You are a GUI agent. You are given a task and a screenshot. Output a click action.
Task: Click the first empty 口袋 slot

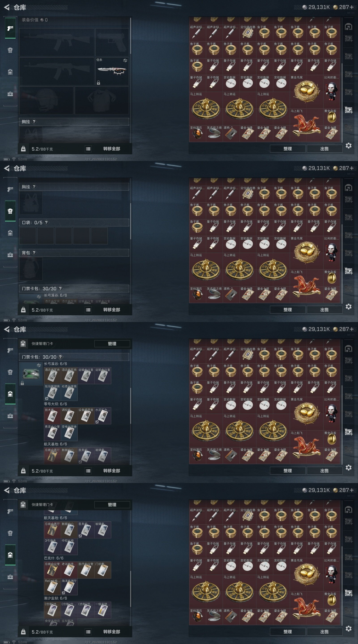[x=28, y=236]
